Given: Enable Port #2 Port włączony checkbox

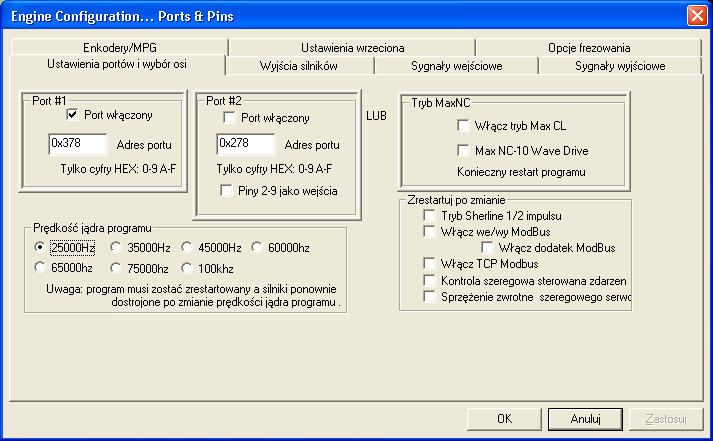Looking at the screenshot, I should [x=229, y=118].
